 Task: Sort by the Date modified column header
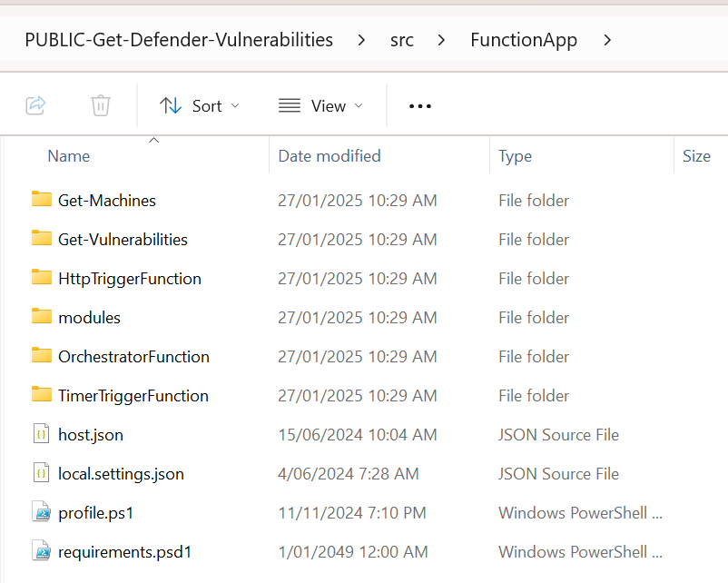point(330,156)
